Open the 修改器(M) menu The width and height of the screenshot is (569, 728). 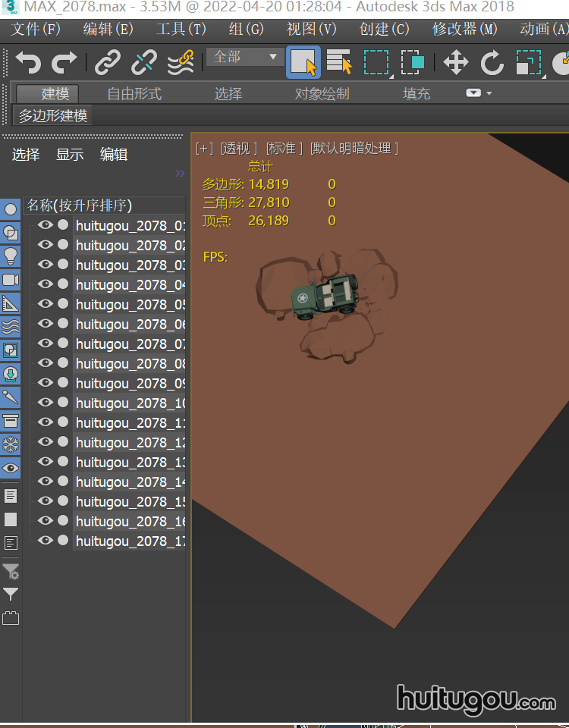pyautogui.click(x=464, y=30)
